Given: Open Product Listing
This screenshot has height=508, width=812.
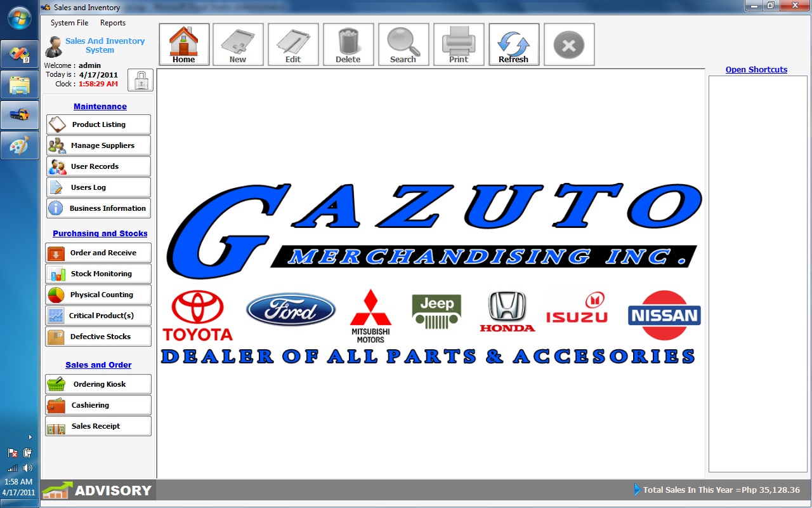Looking at the screenshot, I should point(98,124).
